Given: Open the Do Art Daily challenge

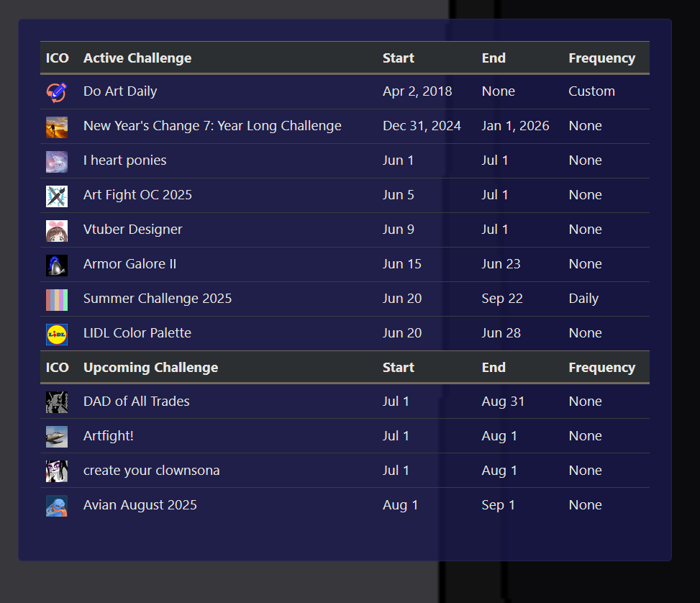Looking at the screenshot, I should (x=120, y=91).
